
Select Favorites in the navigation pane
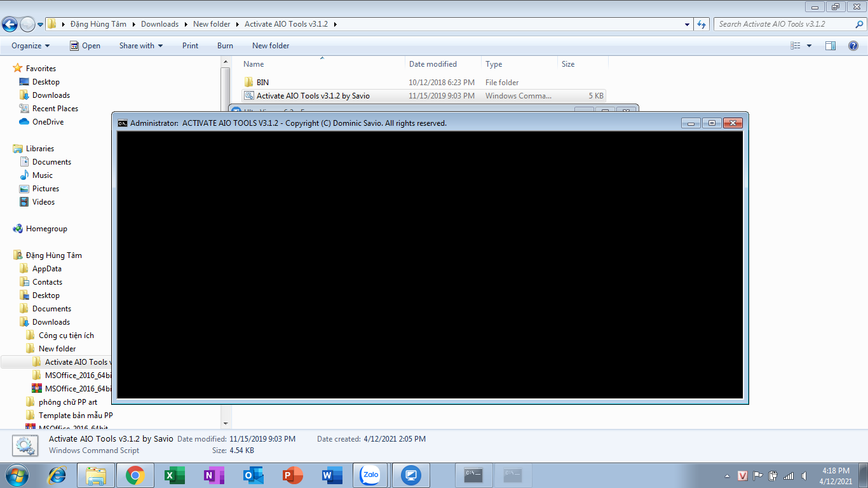[41, 69]
